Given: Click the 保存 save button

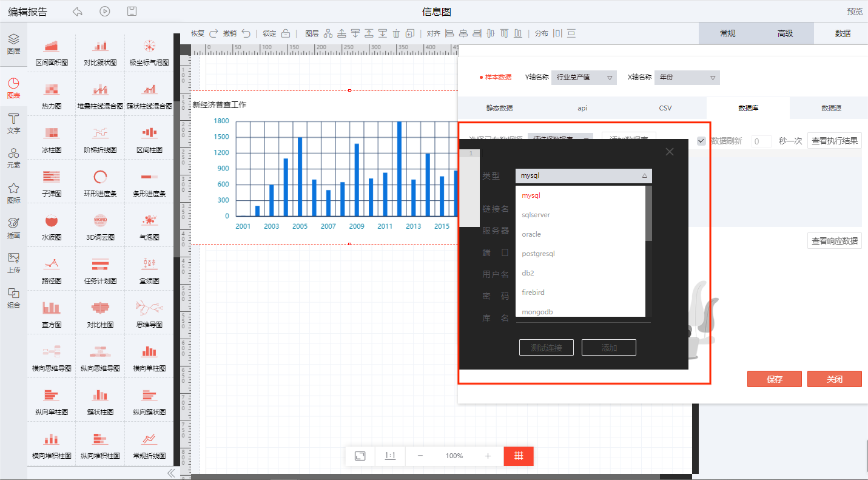Looking at the screenshot, I should pos(775,379).
